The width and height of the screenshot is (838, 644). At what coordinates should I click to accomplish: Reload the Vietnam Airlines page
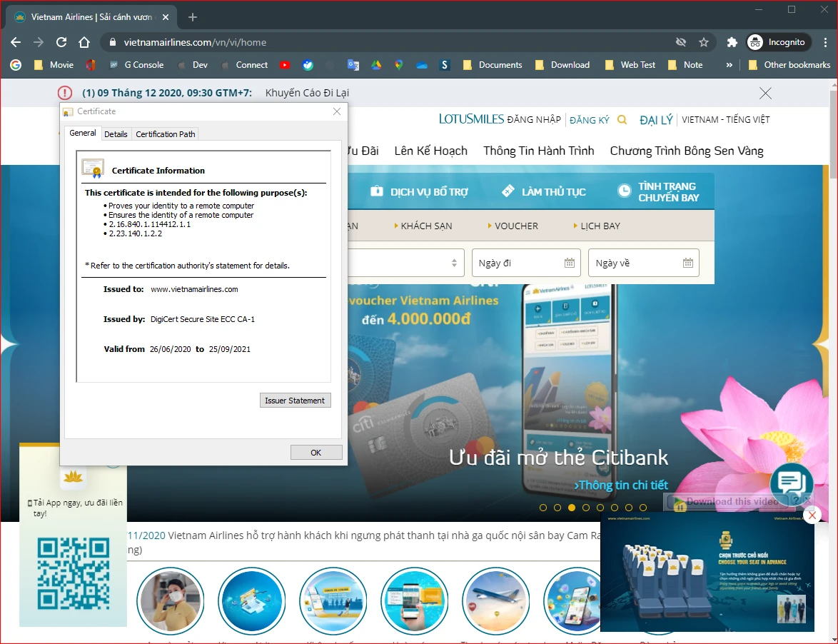click(x=61, y=42)
